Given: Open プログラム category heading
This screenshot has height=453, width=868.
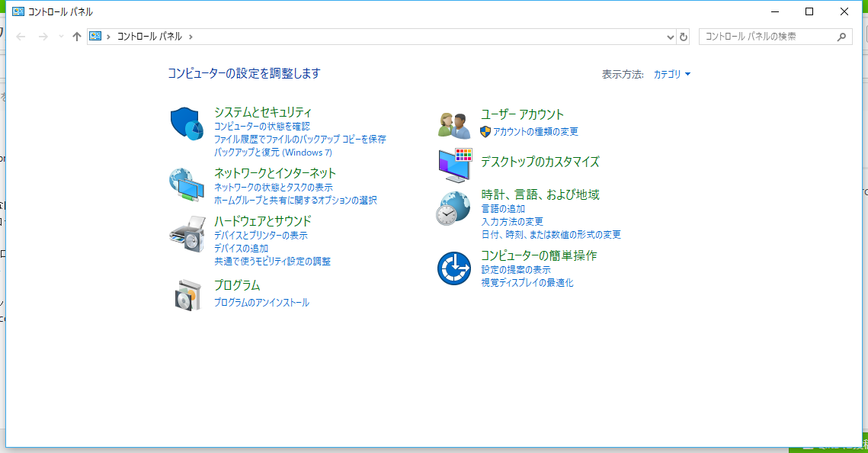Looking at the screenshot, I should (x=237, y=285).
